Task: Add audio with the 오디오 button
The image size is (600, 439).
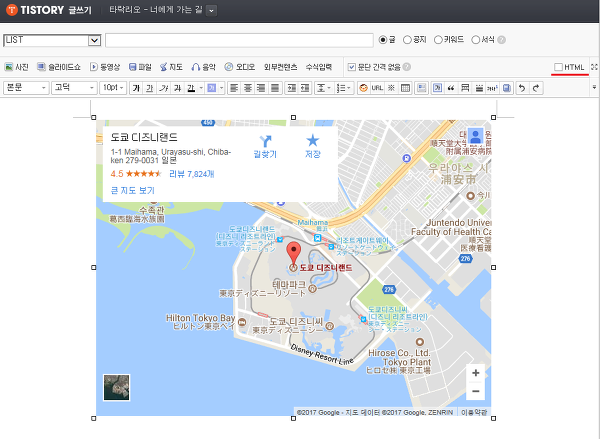Action: click(240, 67)
